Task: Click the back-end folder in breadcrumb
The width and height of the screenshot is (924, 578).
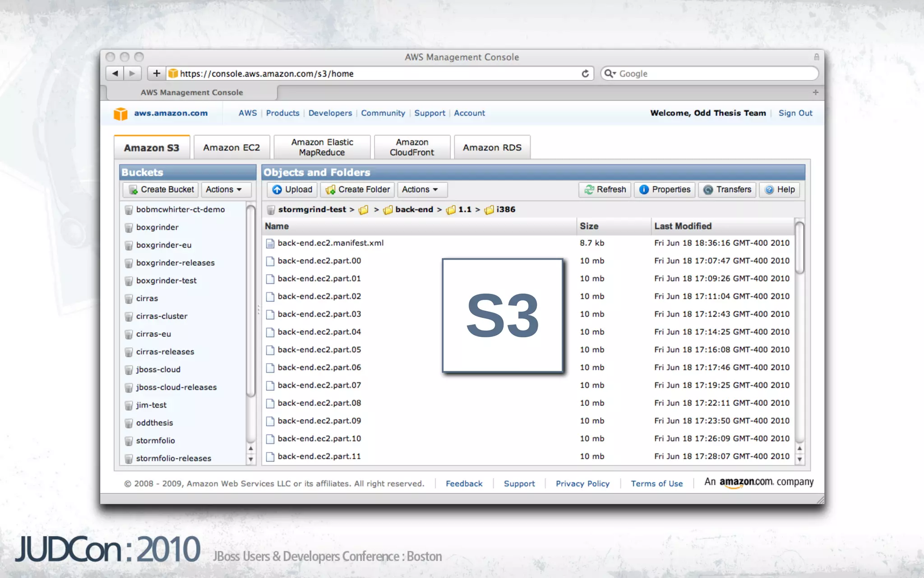Action: (x=413, y=210)
